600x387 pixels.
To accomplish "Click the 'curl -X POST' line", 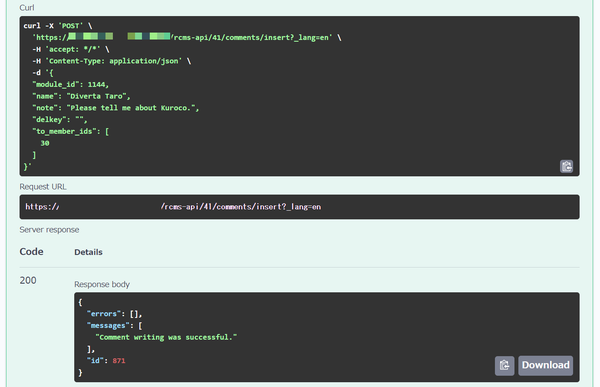I will point(58,26).
